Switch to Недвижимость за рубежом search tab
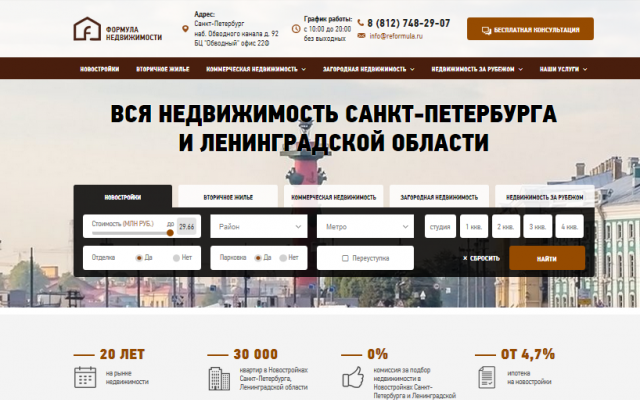The image size is (640, 400). click(x=544, y=197)
